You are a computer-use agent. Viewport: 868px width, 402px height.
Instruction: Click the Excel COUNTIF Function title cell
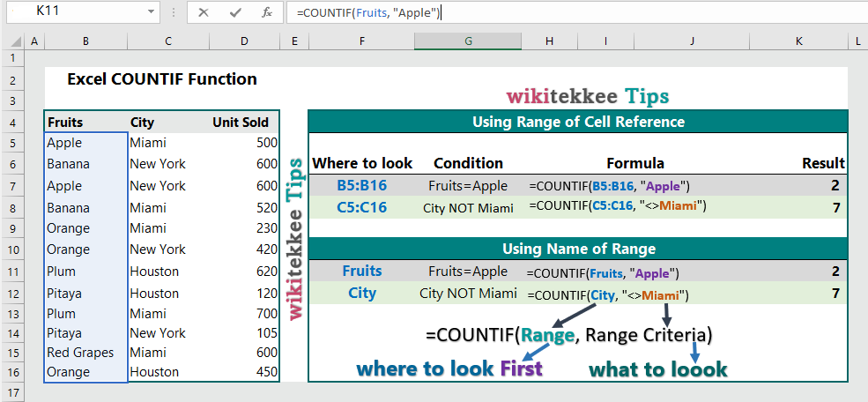(x=162, y=79)
